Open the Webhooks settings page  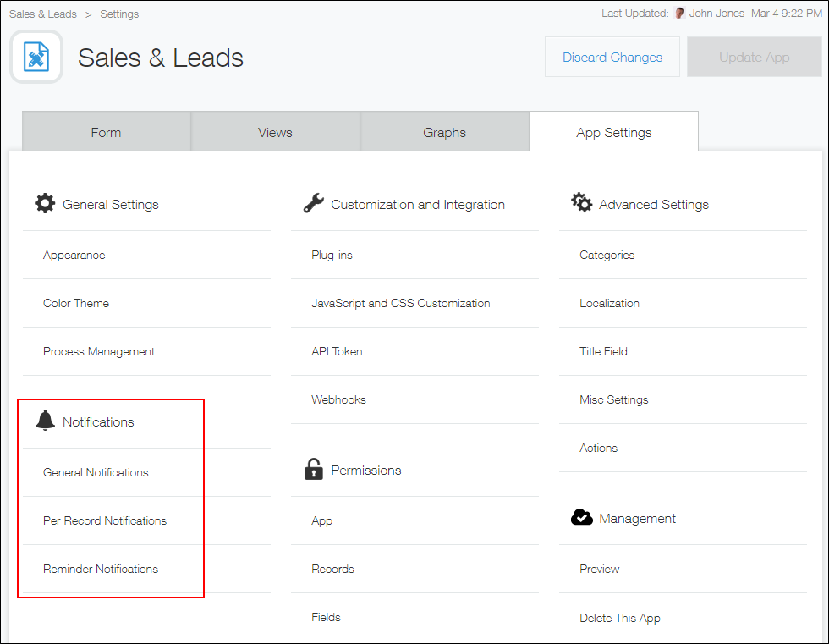pos(338,399)
